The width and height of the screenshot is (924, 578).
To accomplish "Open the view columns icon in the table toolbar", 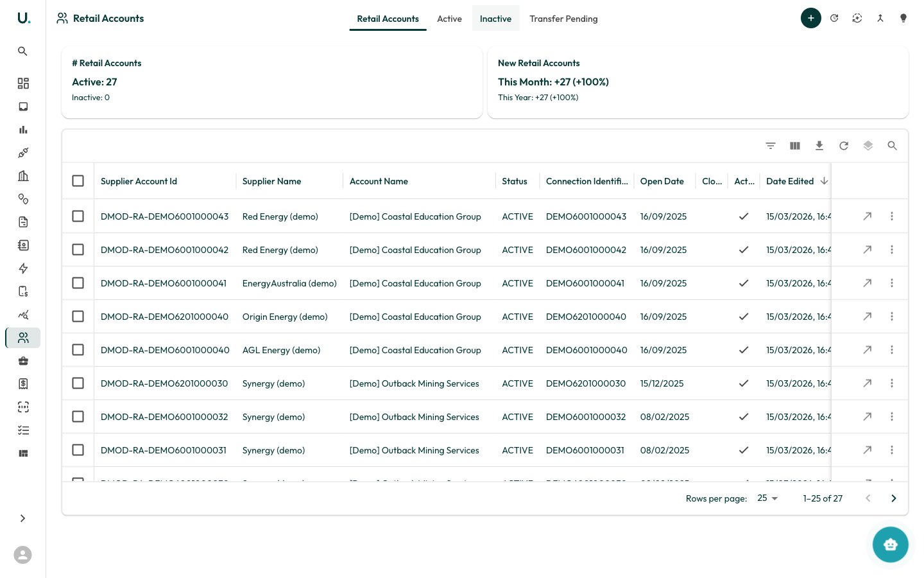I will [x=795, y=146].
